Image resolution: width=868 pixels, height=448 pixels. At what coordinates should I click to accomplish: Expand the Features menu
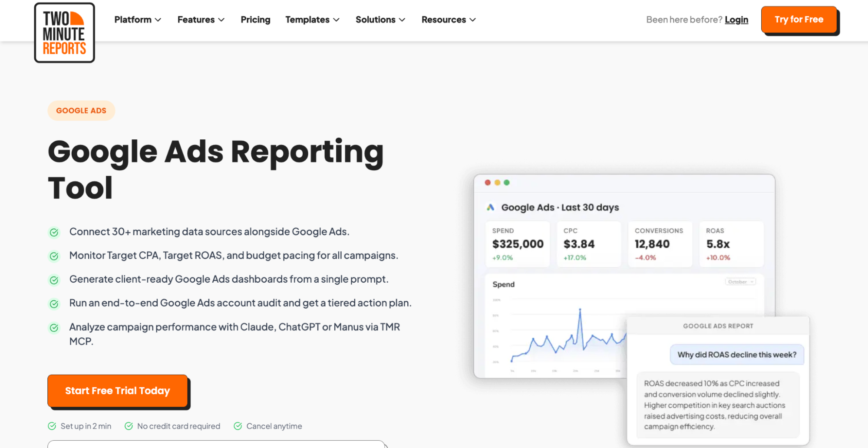coord(201,20)
